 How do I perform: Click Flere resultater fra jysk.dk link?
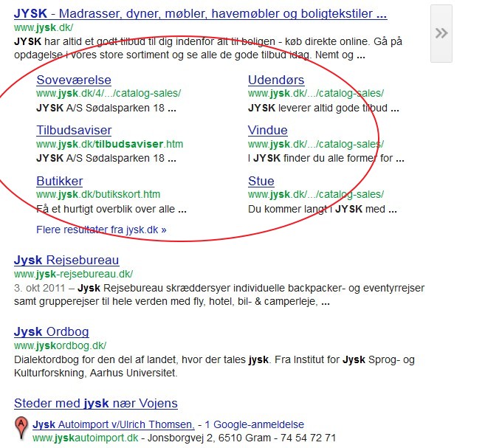coord(101,230)
